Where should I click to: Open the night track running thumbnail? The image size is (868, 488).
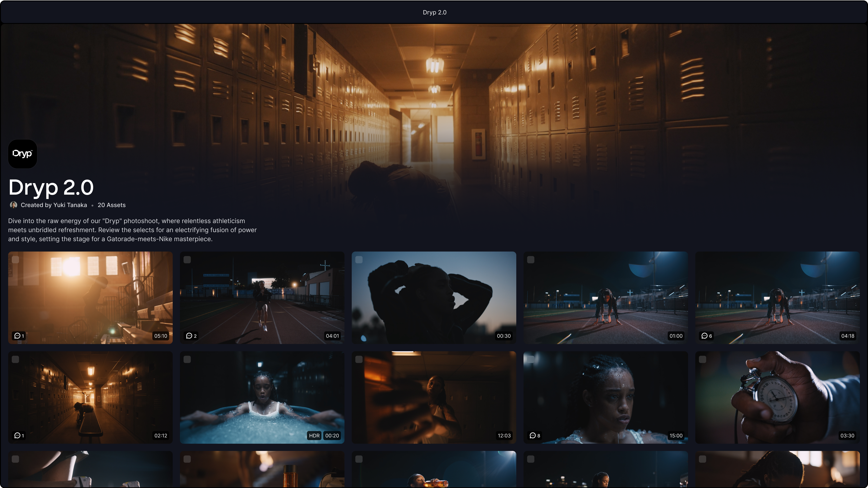(262, 297)
